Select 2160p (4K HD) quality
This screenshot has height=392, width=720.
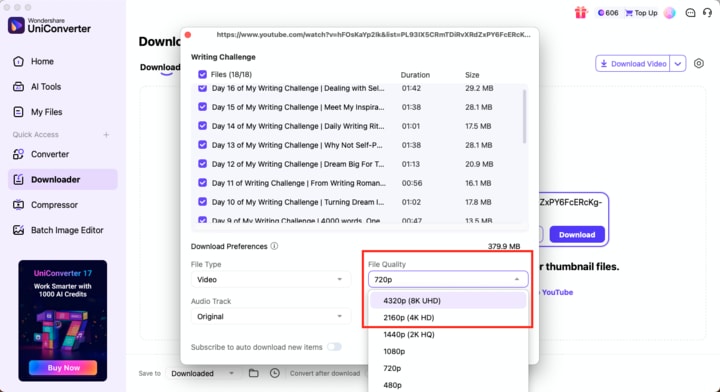pyautogui.click(x=448, y=317)
